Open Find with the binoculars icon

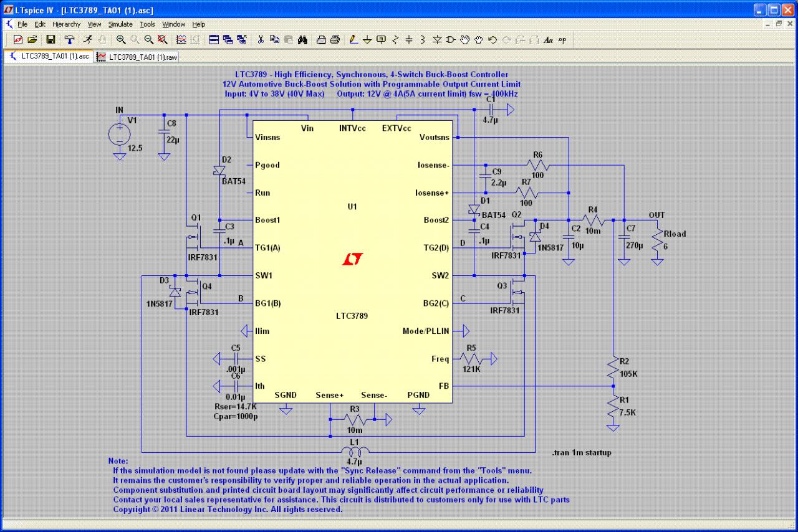pyautogui.click(x=302, y=40)
